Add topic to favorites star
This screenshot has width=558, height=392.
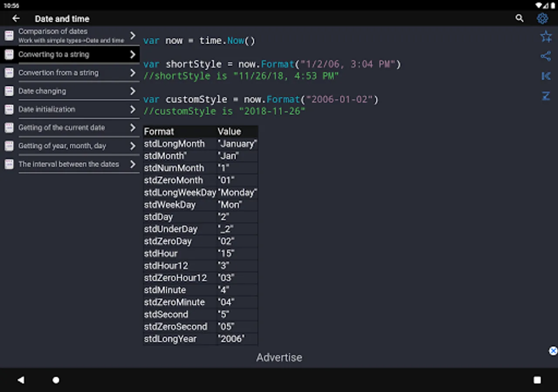[546, 37]
